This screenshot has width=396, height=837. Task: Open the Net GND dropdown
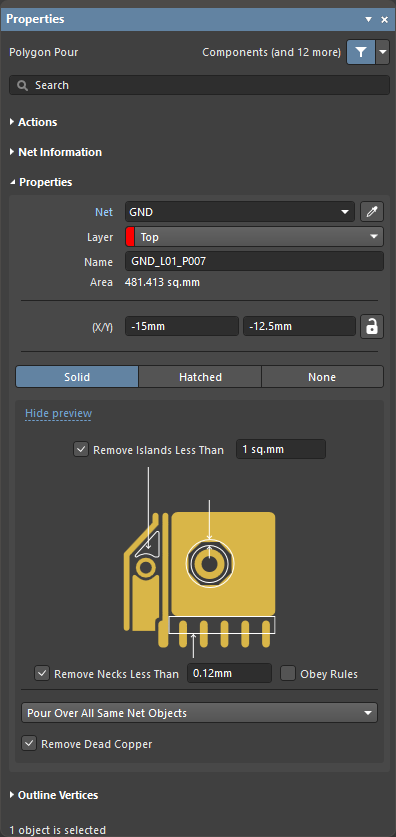(x=240, y=212)
